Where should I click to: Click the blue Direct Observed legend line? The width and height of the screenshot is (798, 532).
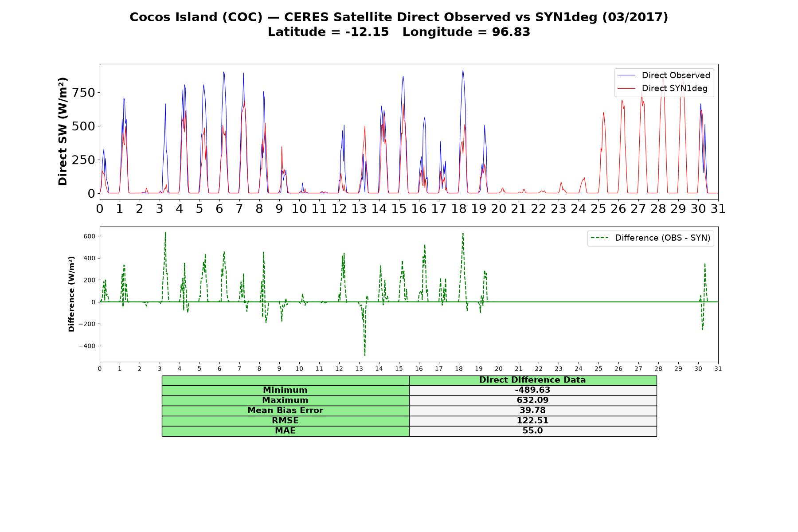626,75
